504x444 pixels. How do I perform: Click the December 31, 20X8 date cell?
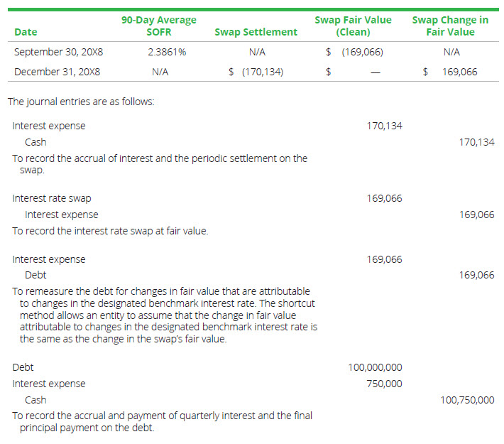(57, 72)
